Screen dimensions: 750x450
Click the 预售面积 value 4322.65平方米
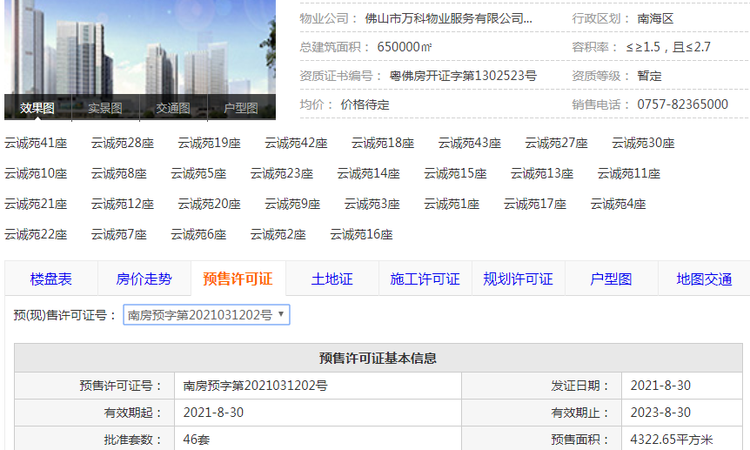click(x=672, y=439)
